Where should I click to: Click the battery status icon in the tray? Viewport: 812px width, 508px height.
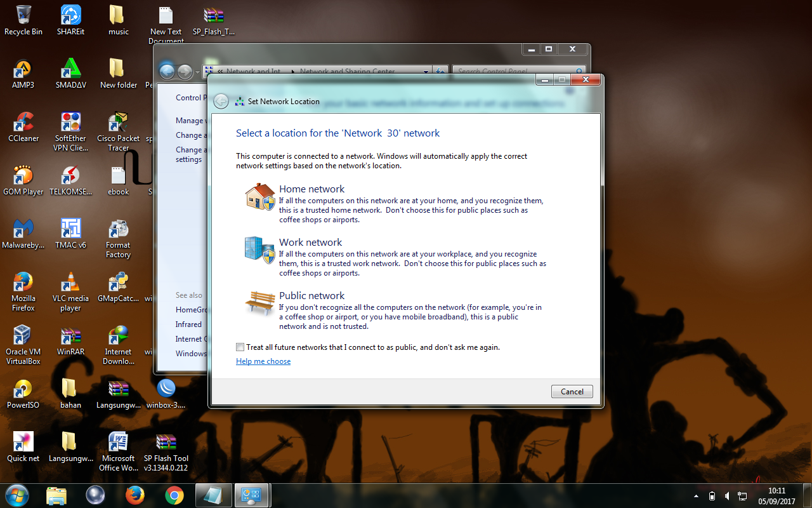[x=712, y=496]
